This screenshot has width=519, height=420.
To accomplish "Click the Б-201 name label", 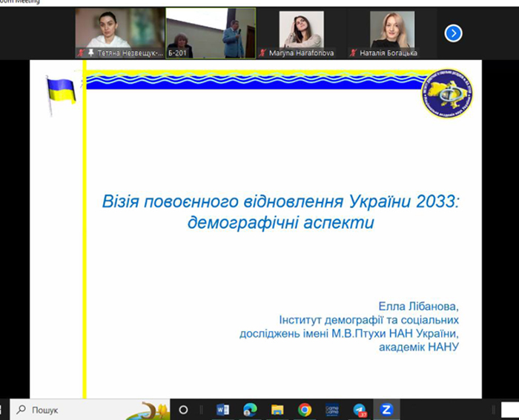I will point(177,53).
